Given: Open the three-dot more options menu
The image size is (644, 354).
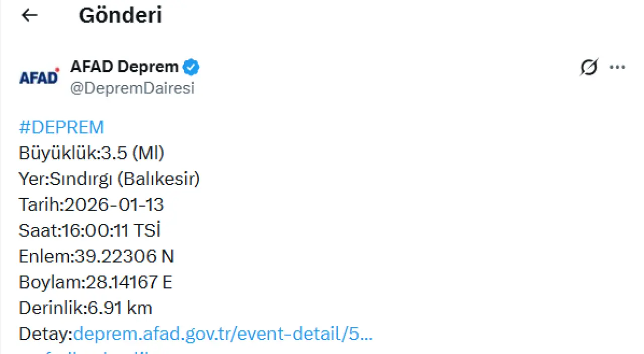Looking at the screenshot, I should (617, 67).
